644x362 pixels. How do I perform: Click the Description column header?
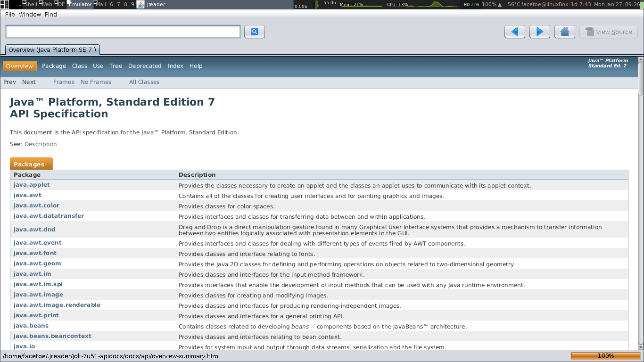click(x=197, y=175)
